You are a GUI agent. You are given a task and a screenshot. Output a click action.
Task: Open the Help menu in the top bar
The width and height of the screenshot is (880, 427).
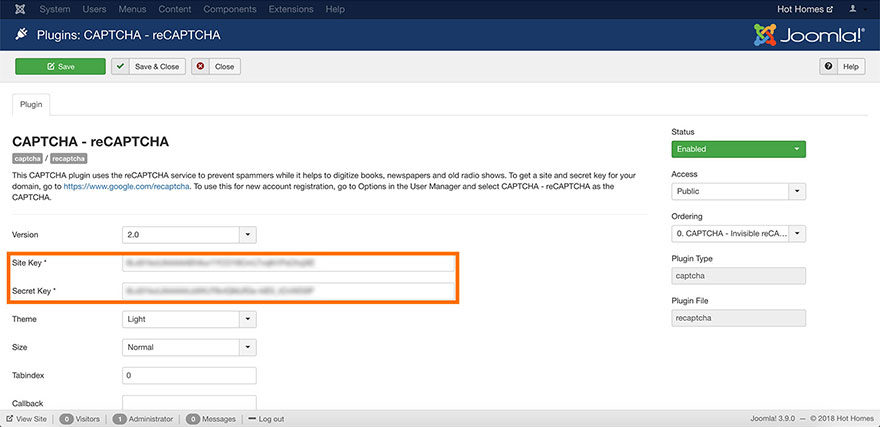(335, 9)
